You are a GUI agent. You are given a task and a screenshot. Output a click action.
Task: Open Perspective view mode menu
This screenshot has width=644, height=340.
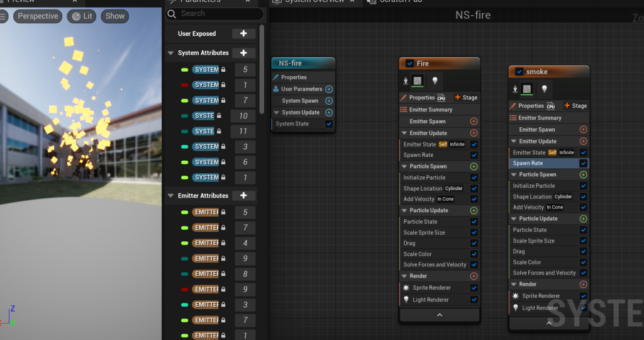coord(38,16)
